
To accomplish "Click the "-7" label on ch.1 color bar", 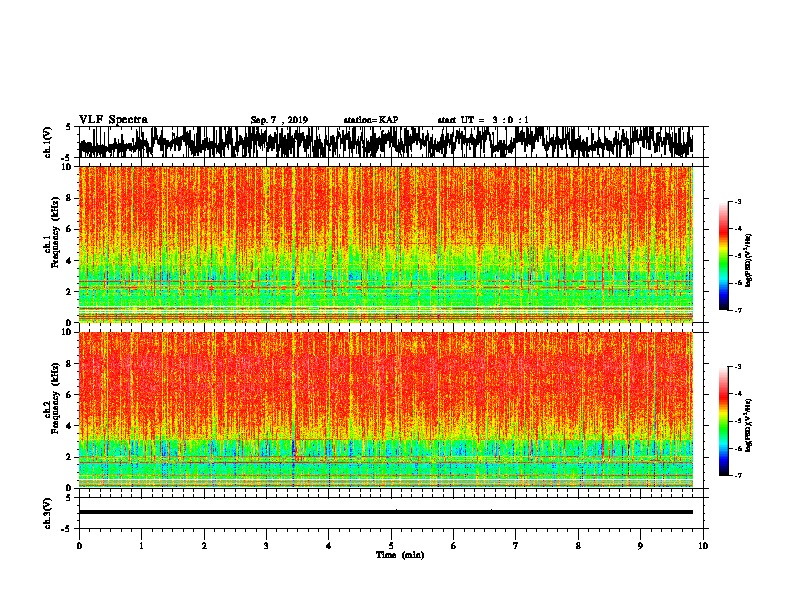I will click(x=738, y=310).
